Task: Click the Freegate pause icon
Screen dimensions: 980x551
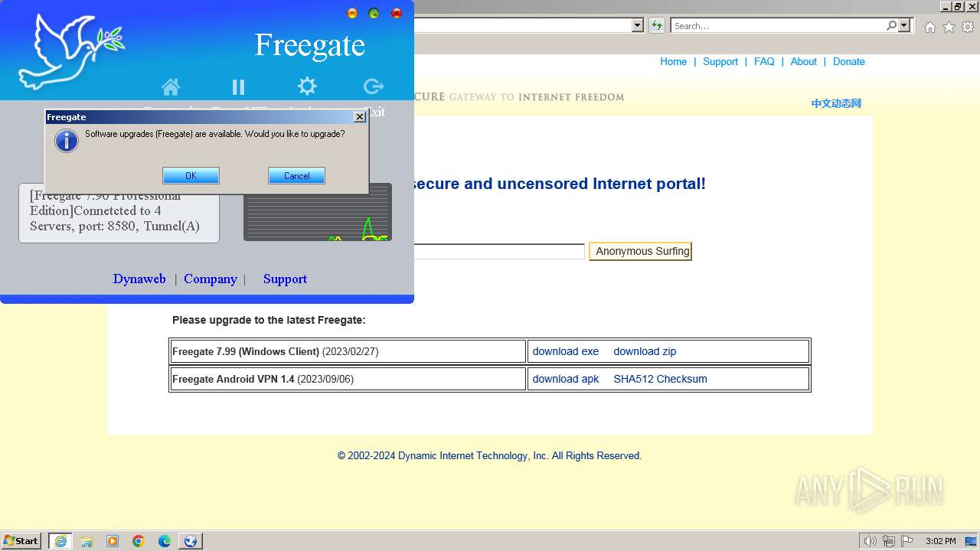Action: [238, 87]
